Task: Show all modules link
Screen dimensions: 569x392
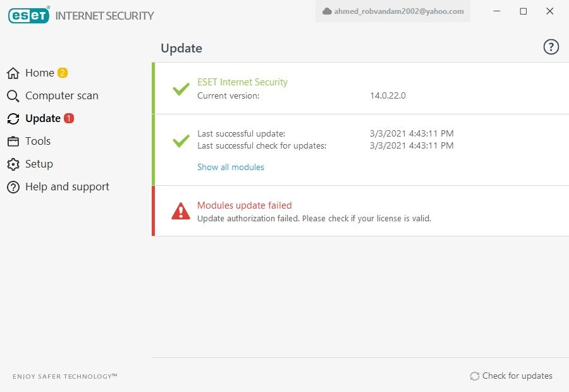Action: click(231, 167)
